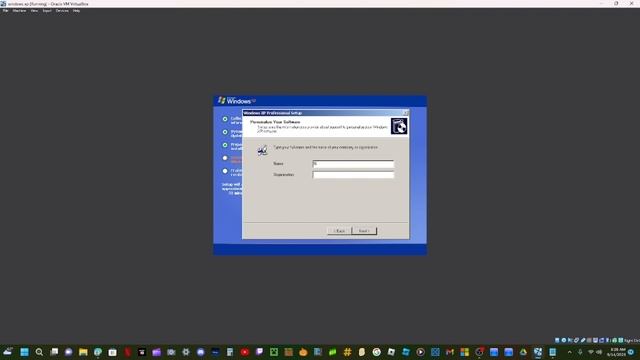Open the media player play icon on taskbar

(420, 352)
